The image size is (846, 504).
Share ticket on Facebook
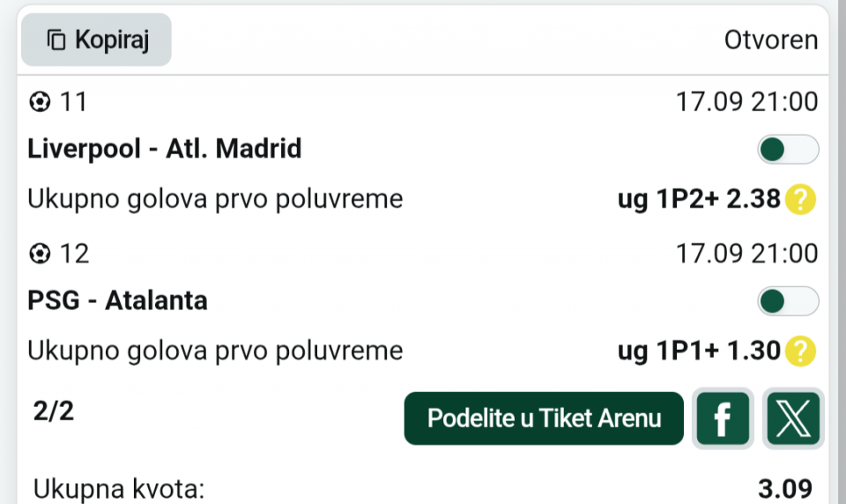(723, 419)
